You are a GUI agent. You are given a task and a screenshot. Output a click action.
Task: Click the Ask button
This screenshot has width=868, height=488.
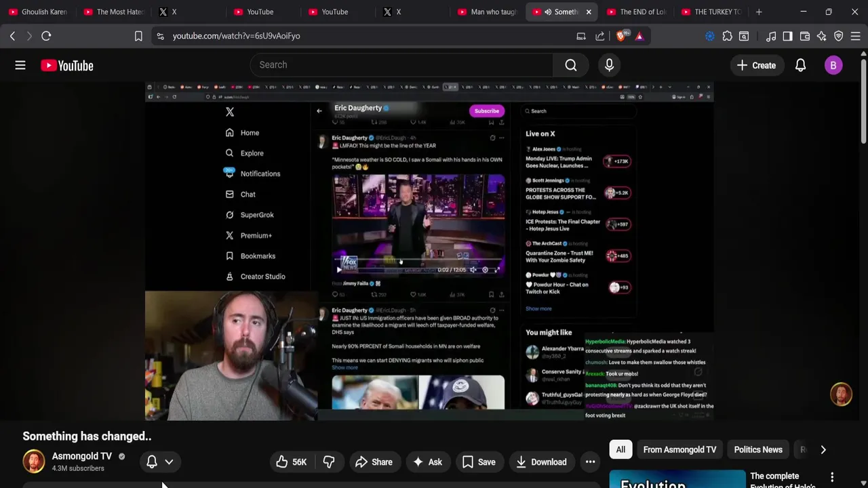tap(427, 462)
